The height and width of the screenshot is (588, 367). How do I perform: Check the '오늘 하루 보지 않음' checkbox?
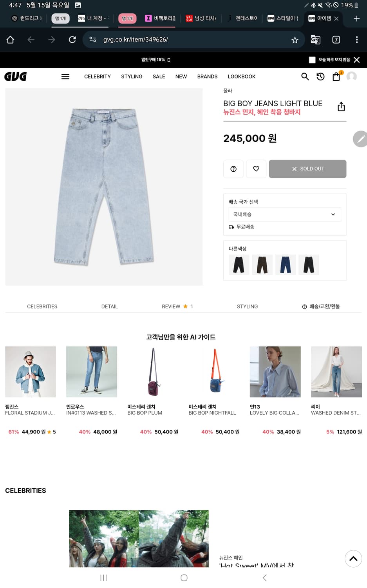coord(312,60)
